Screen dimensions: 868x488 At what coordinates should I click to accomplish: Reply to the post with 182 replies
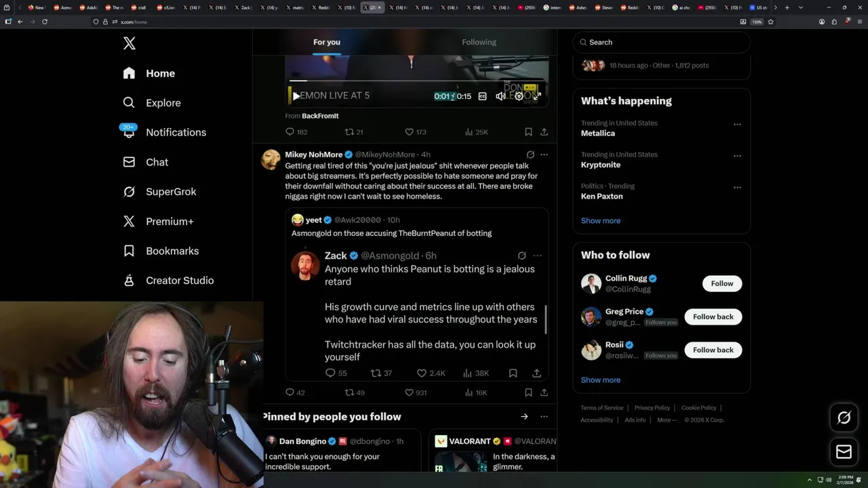[x=296, y=132]
